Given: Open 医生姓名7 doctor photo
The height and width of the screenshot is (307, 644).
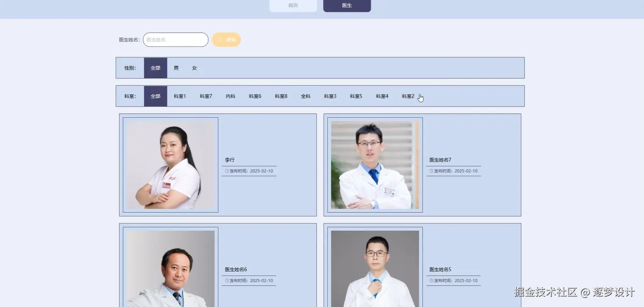Looking at the screenshot, I should pos(375,165).
